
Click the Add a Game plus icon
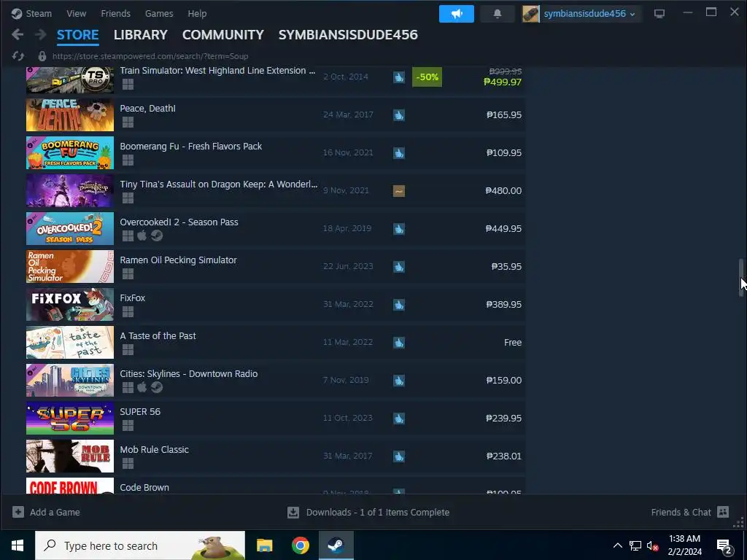(18, 512)
